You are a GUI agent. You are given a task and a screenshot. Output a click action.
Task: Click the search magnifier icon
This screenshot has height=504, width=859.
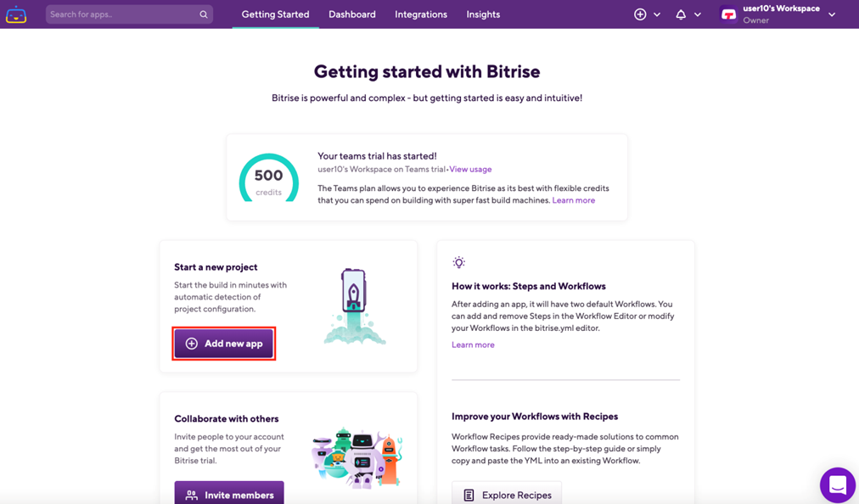point(203,14)
